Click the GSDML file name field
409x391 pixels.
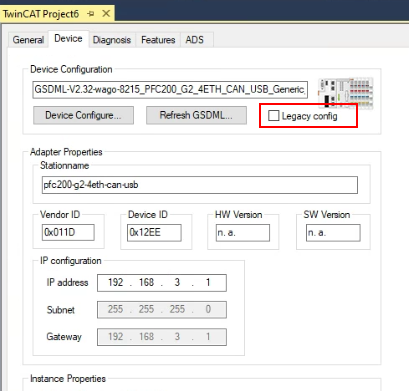point(170,89)
